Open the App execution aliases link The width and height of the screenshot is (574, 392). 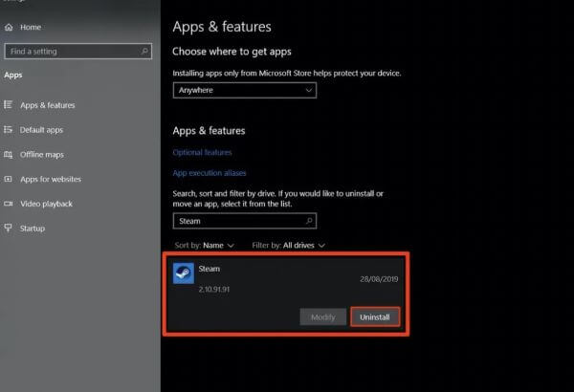pos(210,173)
